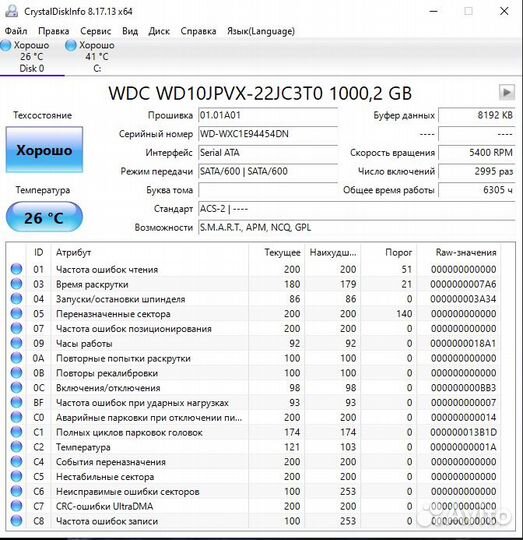523x540 pixels.
Task: Open the Справка menu
Action: point(198,31)
